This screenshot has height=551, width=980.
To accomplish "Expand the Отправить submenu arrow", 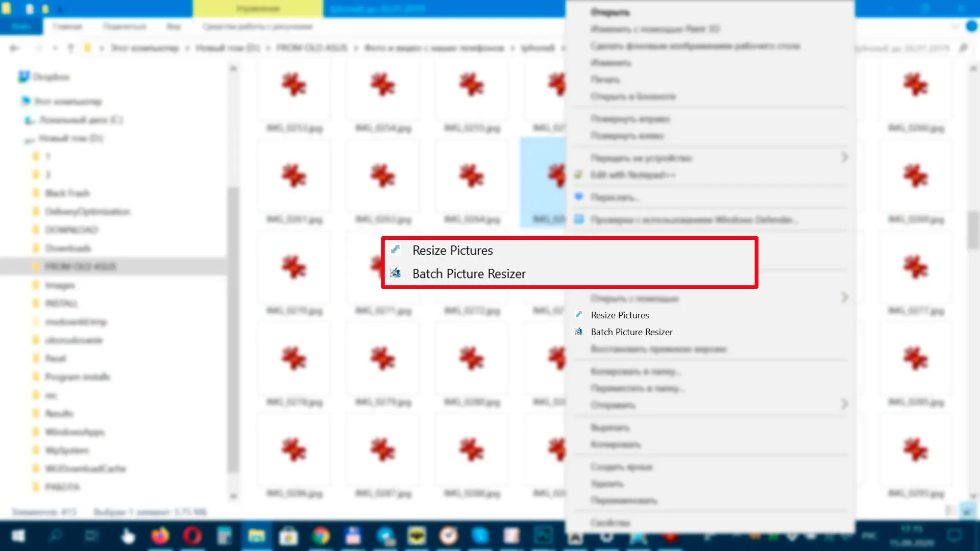I will (844, 405).
